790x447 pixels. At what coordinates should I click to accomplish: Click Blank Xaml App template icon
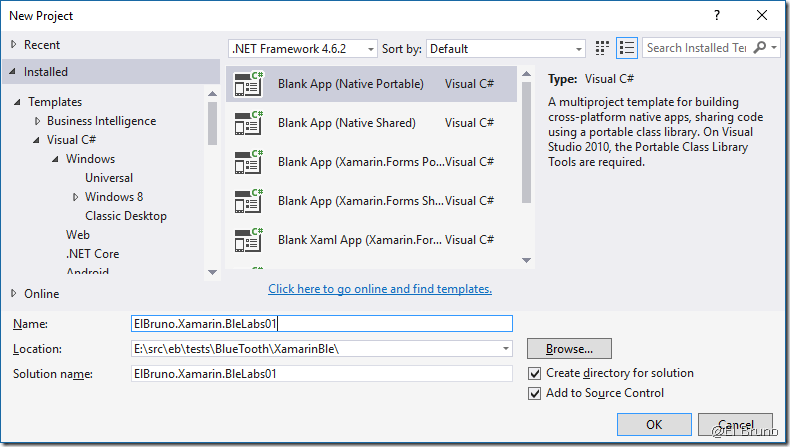(x=248, y=240)
